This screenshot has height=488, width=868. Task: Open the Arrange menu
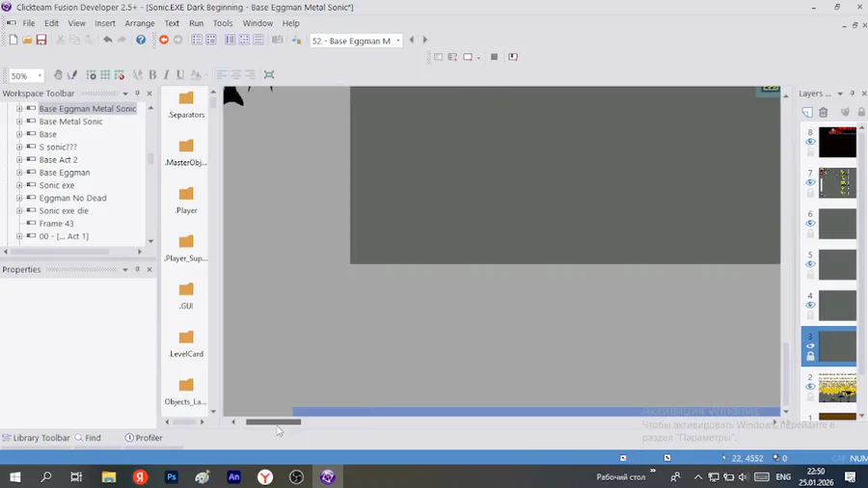tap(140, 23)
